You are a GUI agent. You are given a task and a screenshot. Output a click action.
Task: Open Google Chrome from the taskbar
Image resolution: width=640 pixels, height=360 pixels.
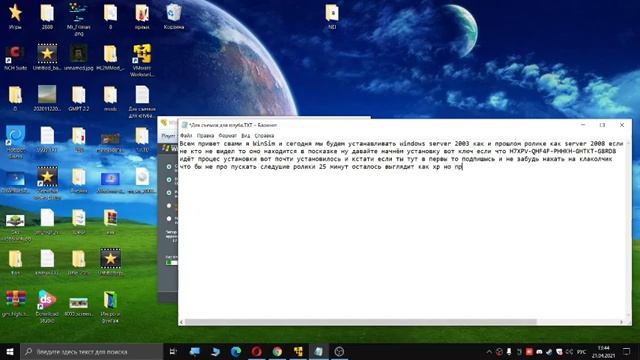click(x=277, y=351)
